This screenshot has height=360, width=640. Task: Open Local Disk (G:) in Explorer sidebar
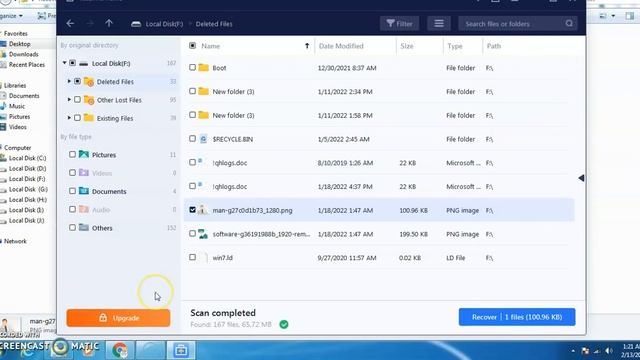point(28,189)
